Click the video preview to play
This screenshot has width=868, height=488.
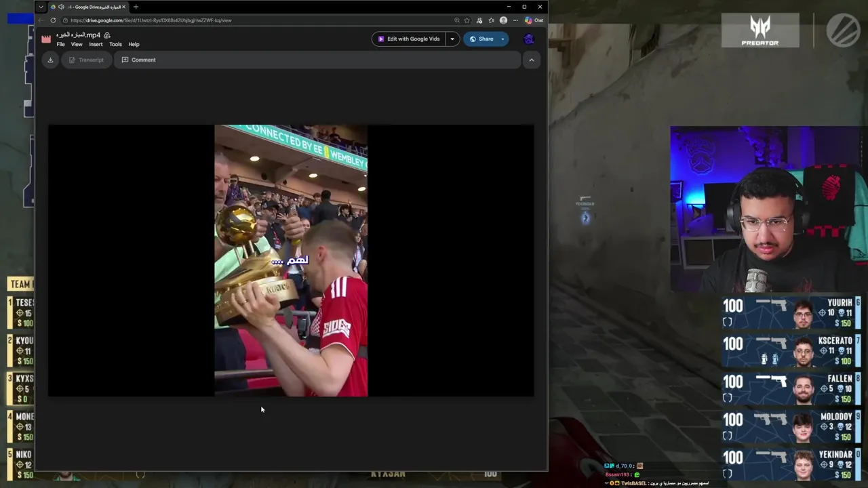click(x=291, y=260)
